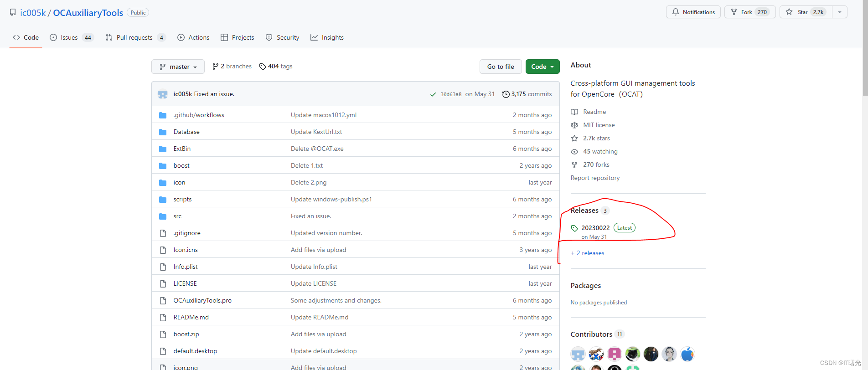
Task: Star the repository
Action: [x=806, y=12]
